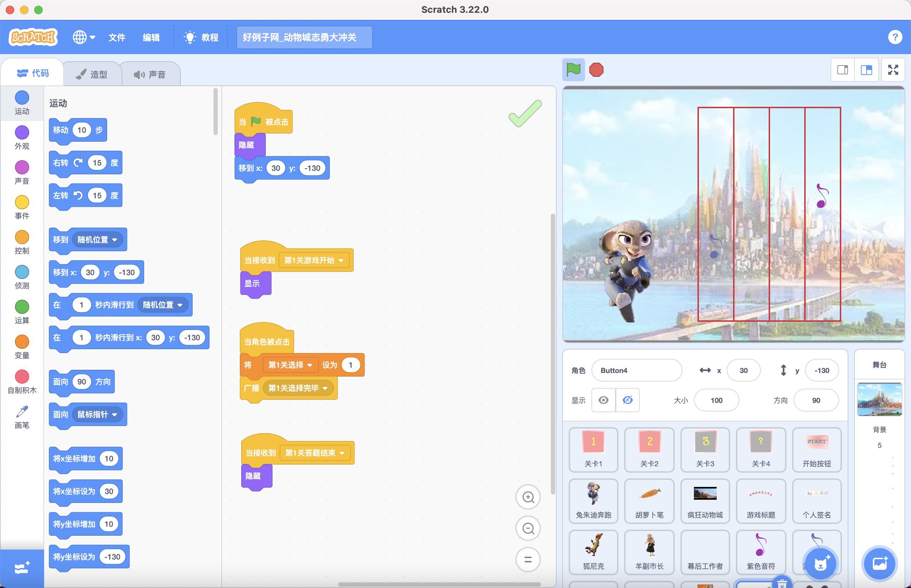Open the language globe menu

click(x=84, y=37)
